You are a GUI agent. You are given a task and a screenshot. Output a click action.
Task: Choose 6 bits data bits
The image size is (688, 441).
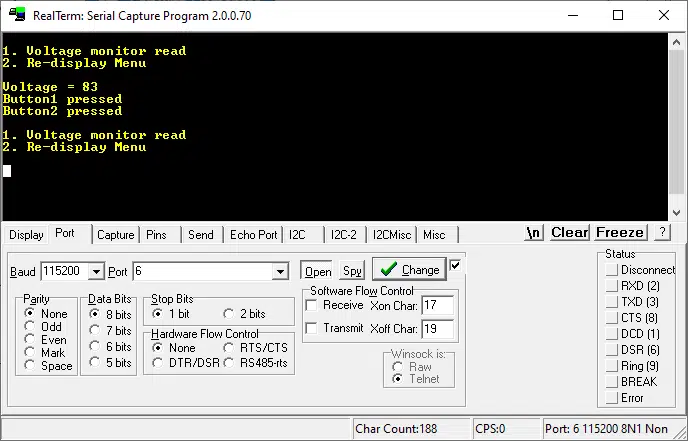(111, 347)
